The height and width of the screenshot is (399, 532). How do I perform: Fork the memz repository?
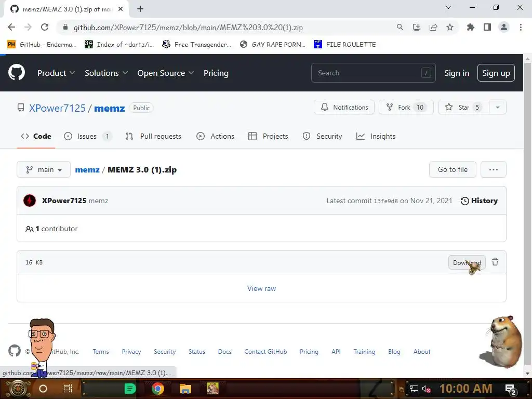tap(406, 107)
